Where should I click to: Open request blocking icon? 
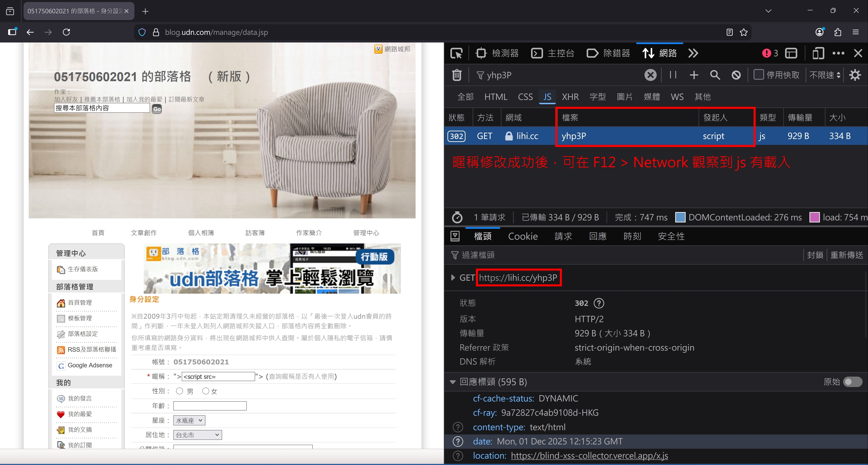[x=736, y=75]
